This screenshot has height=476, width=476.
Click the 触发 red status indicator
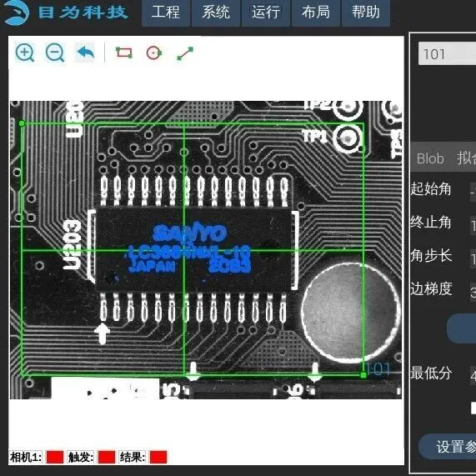(x=107, y=457)
